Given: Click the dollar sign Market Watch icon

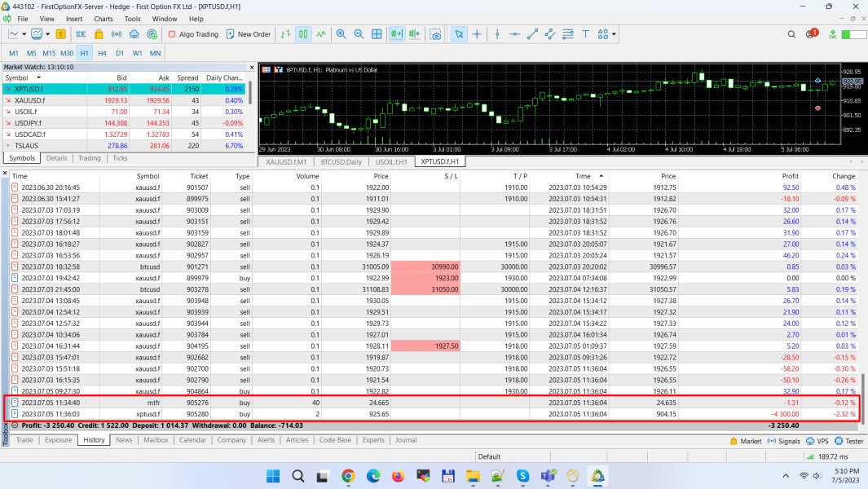Looking at the screenshot, I should pos(61,34).
